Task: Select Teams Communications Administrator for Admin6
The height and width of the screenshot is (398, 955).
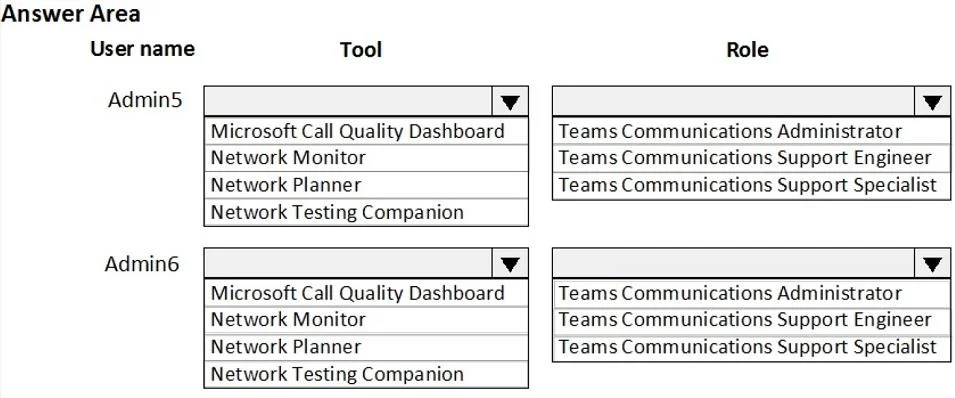Action: click(x=751, y=293)
